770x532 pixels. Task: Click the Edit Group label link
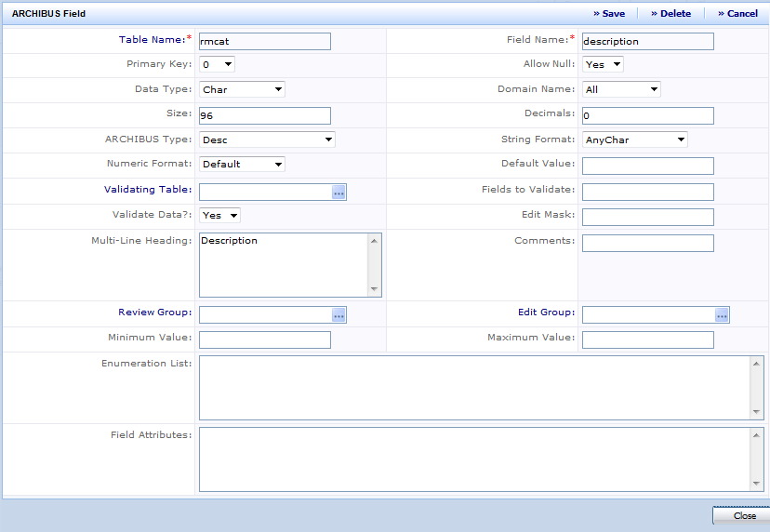point(546,313)
